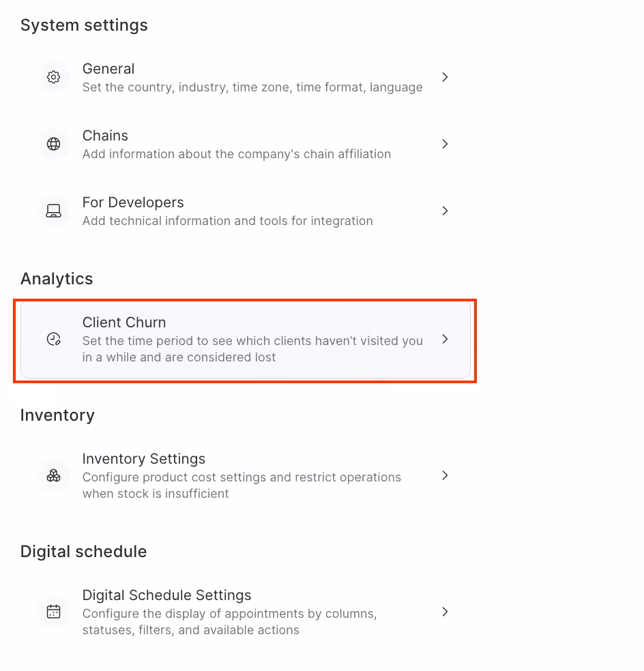Click the globe icon for Chains
The image size is (644, 671).
coord(54,144)
